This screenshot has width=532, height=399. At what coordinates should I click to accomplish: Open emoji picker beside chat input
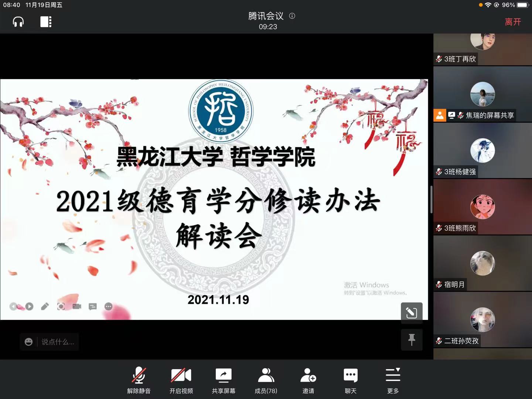coord(28,342)
